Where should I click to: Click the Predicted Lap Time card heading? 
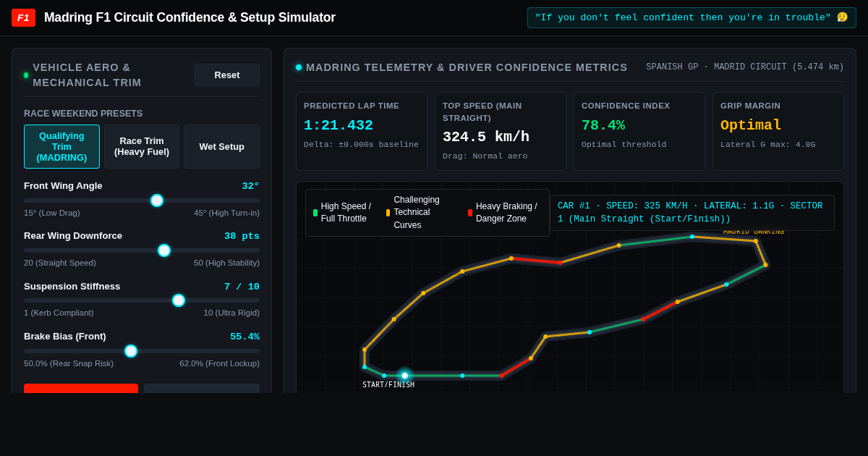pos(352,106)
